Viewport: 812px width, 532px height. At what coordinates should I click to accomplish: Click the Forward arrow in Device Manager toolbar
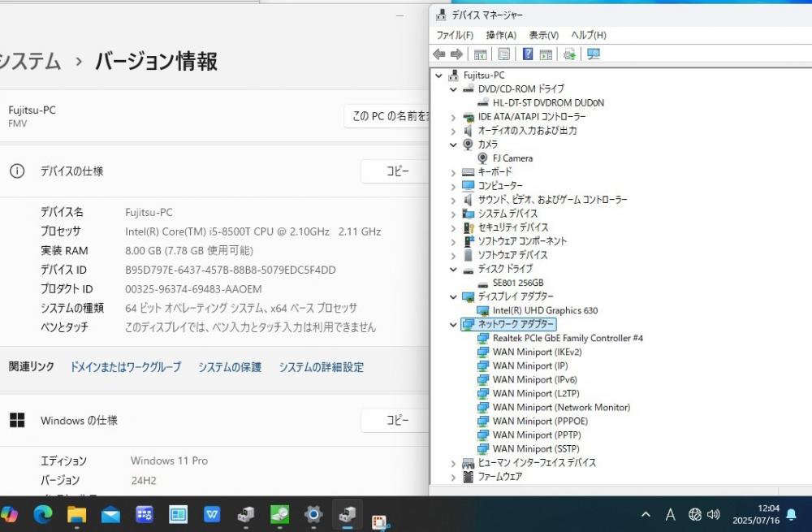pyautogui.click(x=456, y=54)
